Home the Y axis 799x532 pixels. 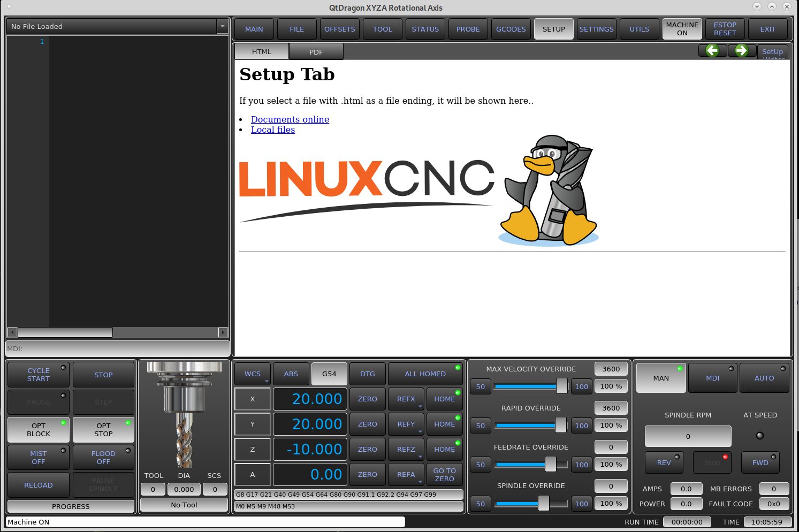pyautogui.click(x=445, y=424)
